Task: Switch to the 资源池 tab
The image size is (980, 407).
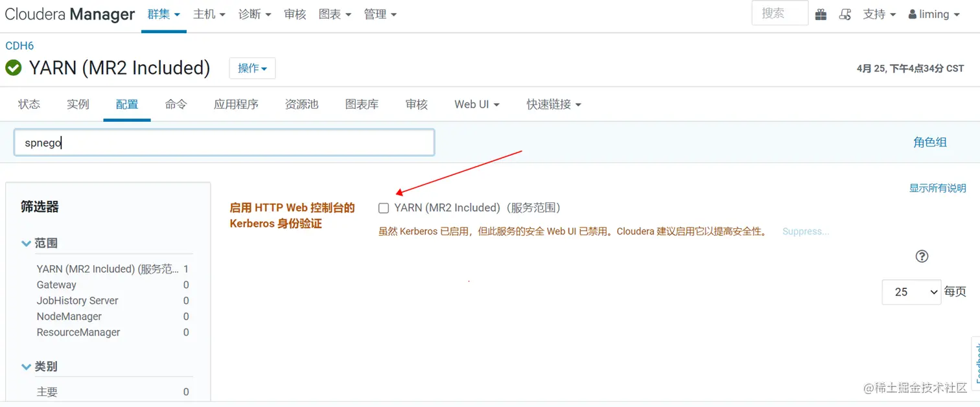Action: 301,104
